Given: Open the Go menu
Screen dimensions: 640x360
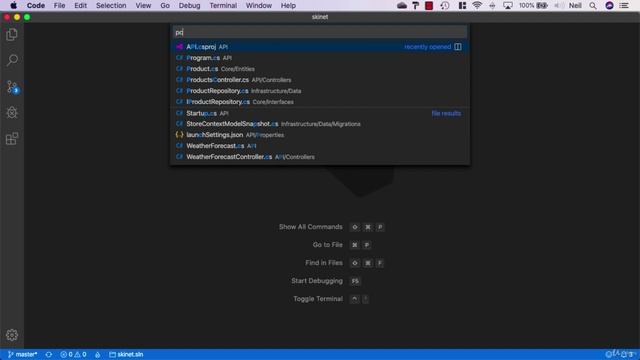Looking at the screenshot, I should [165, 6].
